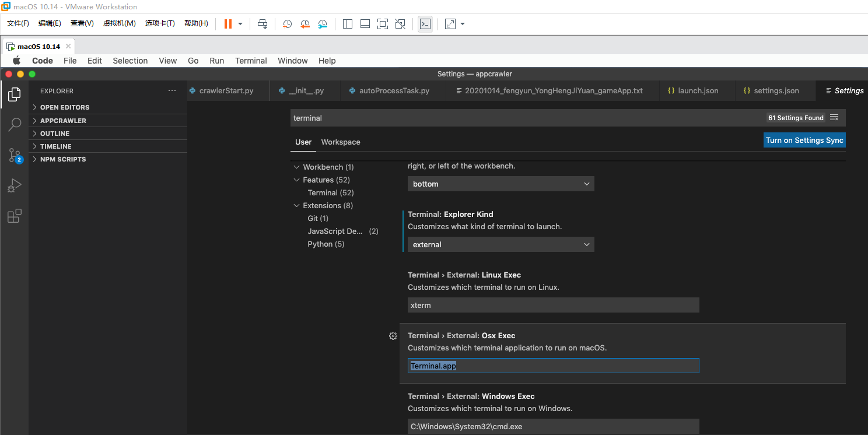Take a snapshot of the virtual machine
The image size is (868, 435).
(x=288, y=24)
